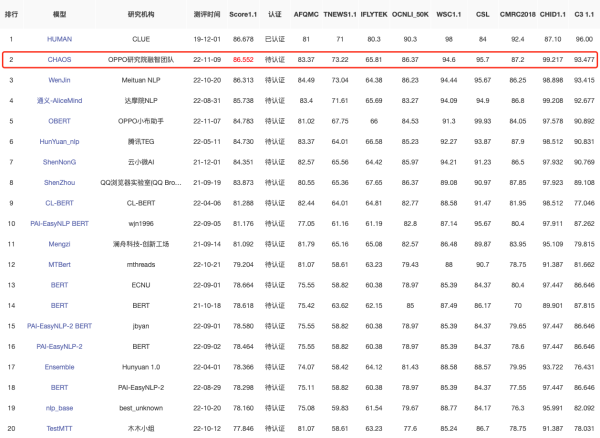Viewport: 600px width, 438px height.
Task: Open the 通义-AliceMind model link
Action: pyautogui.click(x=59, y=101)
